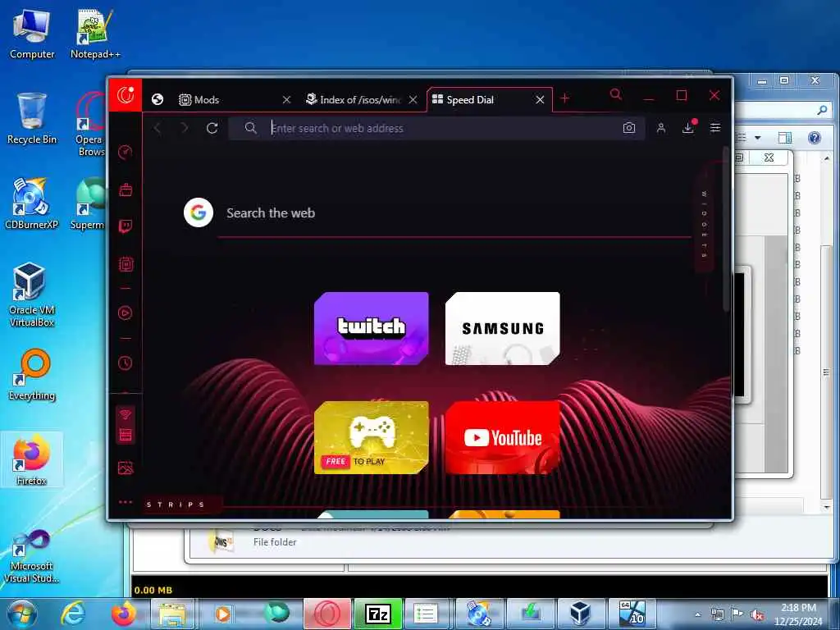
Task: Open Oracle VM VirtualBox desktop shortcut
Action: pyautogui.click(x=32, y=294)
